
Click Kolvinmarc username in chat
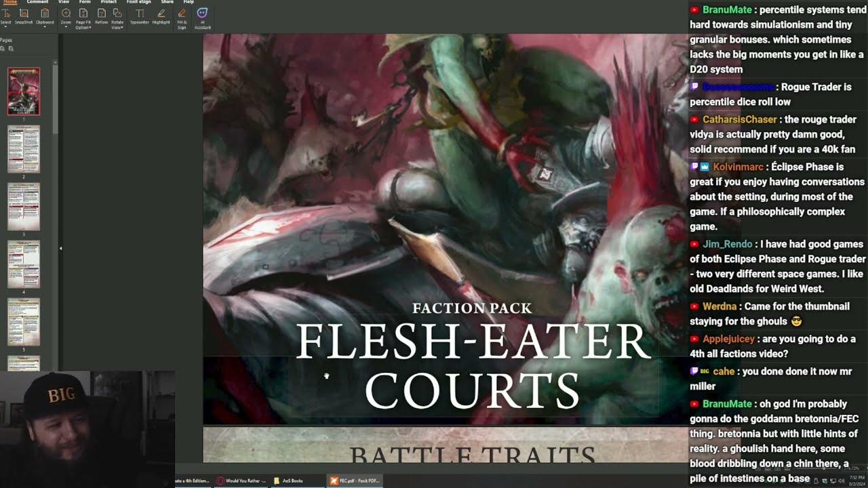pos(738,167)
